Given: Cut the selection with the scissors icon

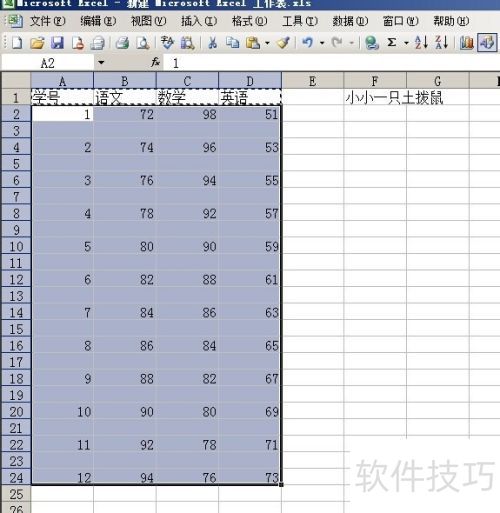Looking at the screenshot, I should pyautogui.click(x=212, y=43).
